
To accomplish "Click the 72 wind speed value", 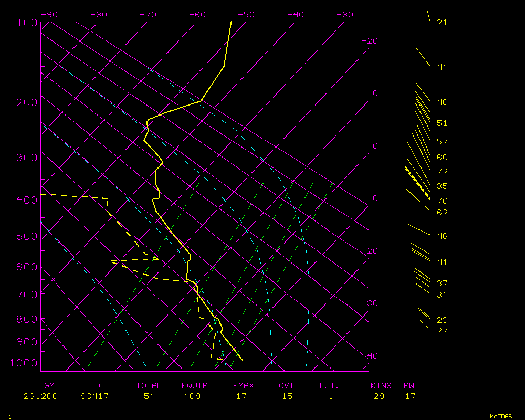I will click(442, 172).
